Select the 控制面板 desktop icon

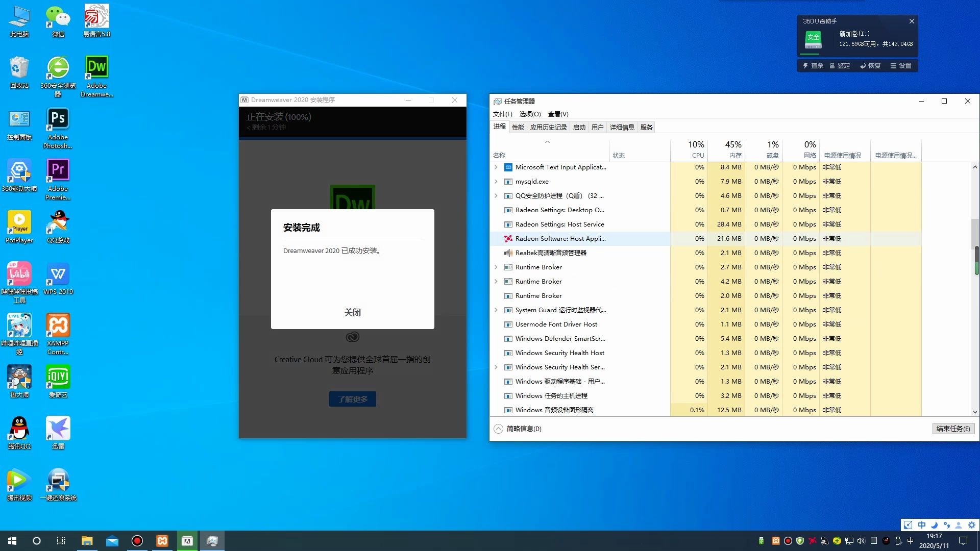19,125
